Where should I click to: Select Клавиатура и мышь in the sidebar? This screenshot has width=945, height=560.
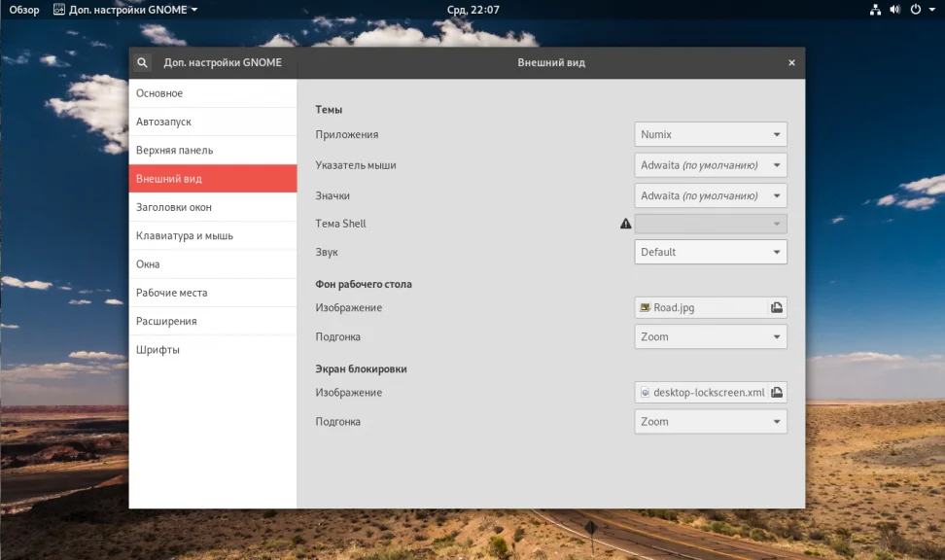point(213,235)
